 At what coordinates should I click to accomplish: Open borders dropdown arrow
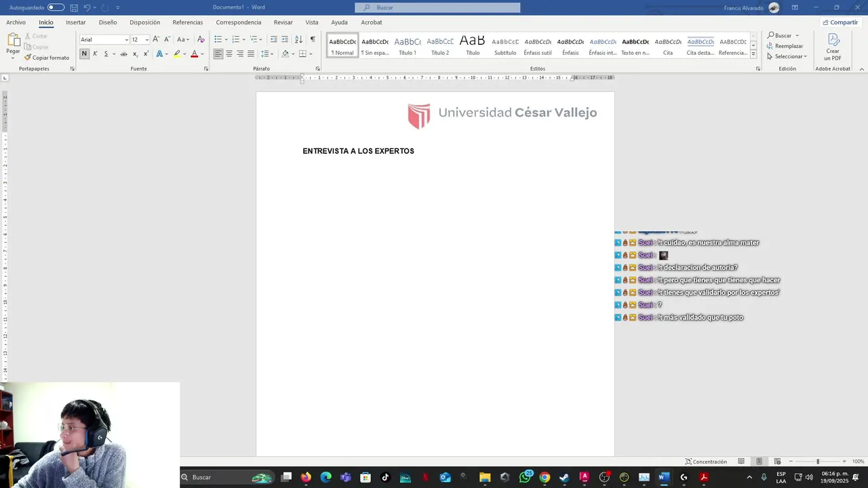(311, 54)
